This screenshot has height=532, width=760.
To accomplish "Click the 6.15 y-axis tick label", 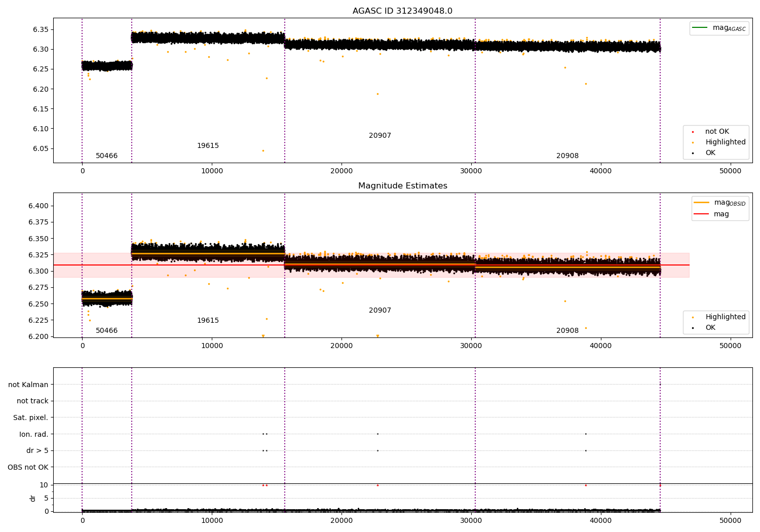I will (41, 109).
